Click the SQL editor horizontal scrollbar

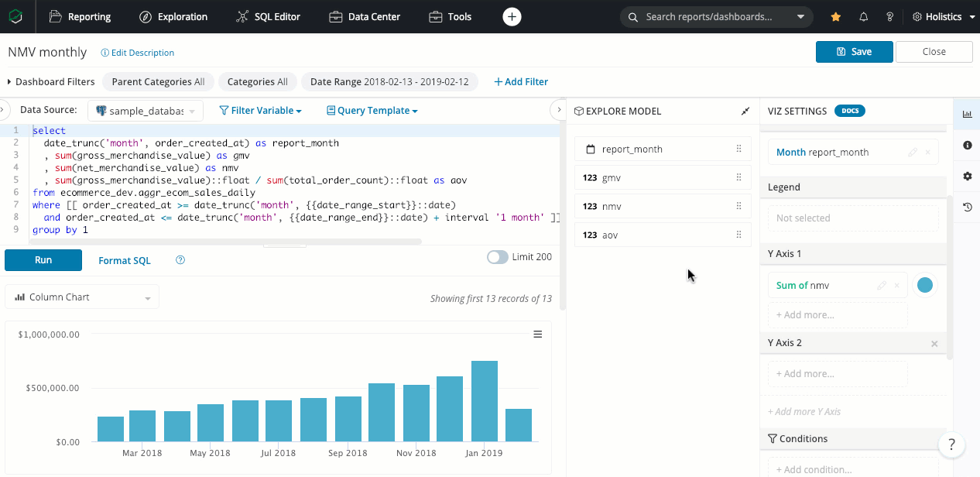(x=227, y=242)
